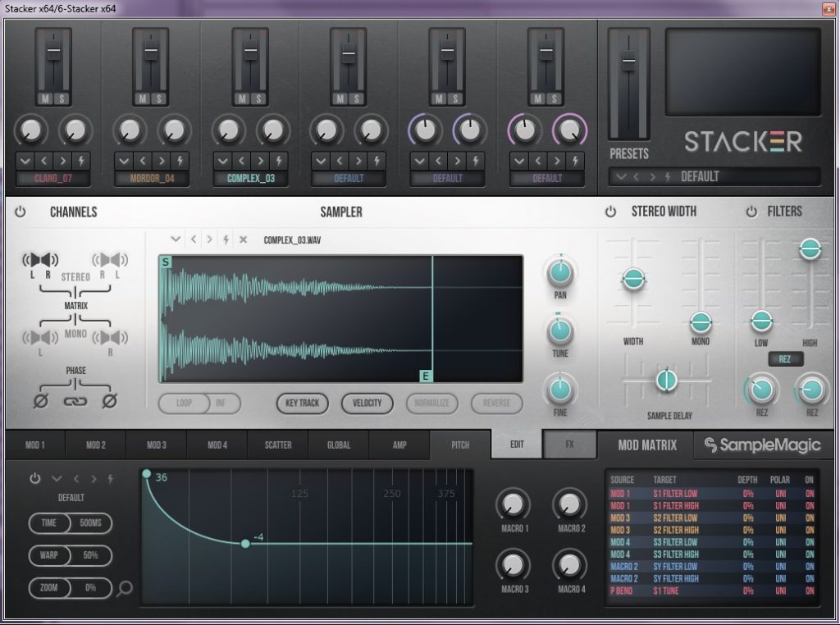Remove the COMPLEX_03.WAV sample with X icon
This screenshot has width=840, height=625.
point(243,240)
